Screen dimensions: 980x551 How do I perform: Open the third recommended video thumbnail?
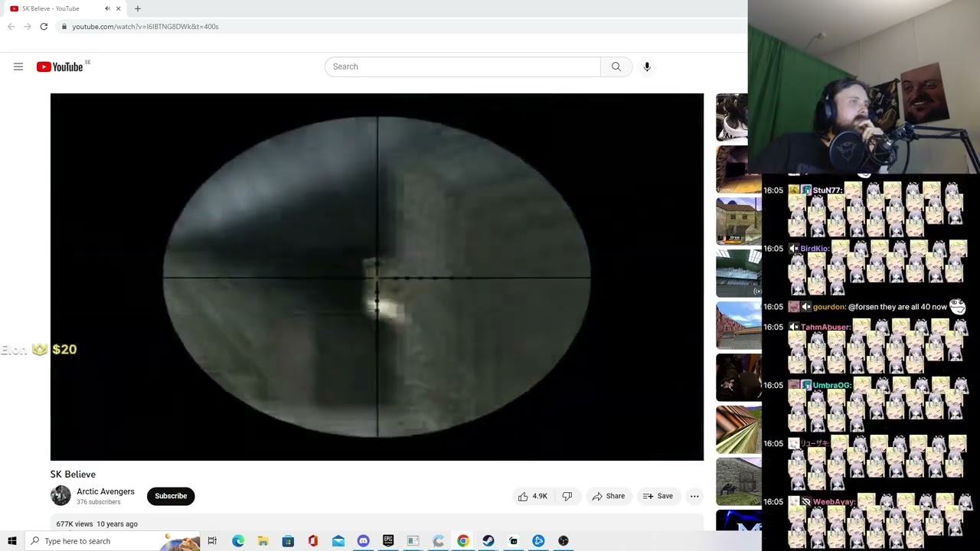click(739, 221)
